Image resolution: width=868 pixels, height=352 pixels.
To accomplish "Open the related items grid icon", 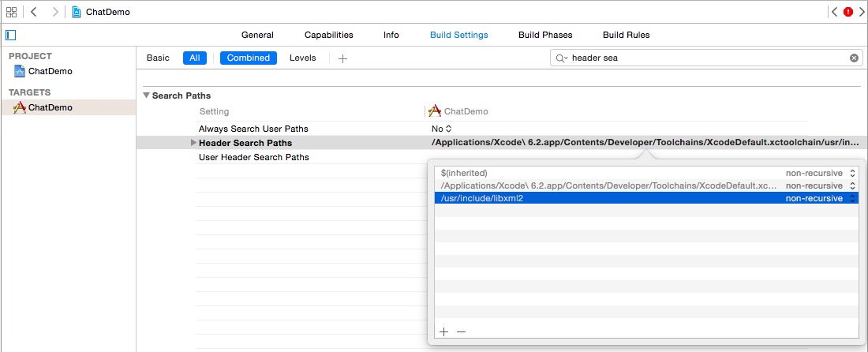I will click(11, 12).
